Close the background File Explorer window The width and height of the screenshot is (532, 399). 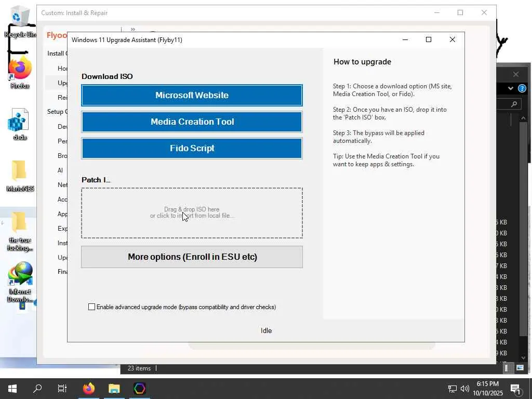(516, 74)
